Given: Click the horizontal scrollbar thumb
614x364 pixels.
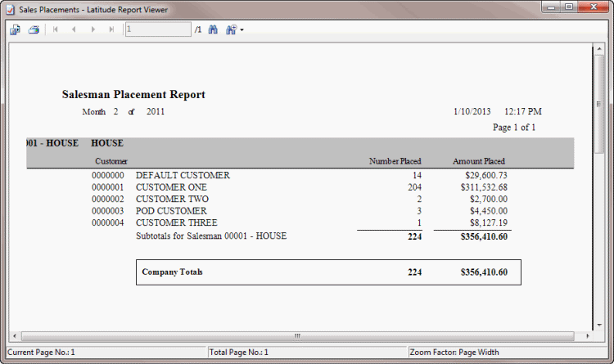Looking at the screenshot, I should click(x=298, y=335).
